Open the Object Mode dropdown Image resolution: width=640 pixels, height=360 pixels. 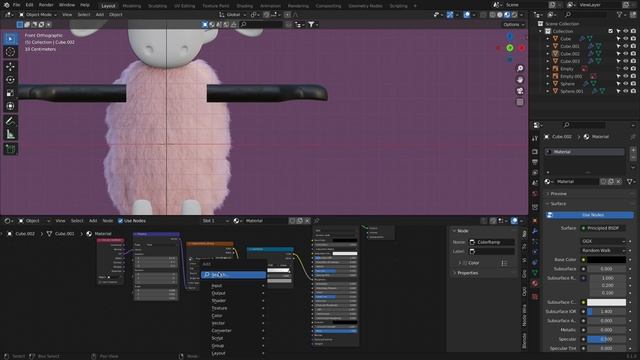[x=38, y=15]
